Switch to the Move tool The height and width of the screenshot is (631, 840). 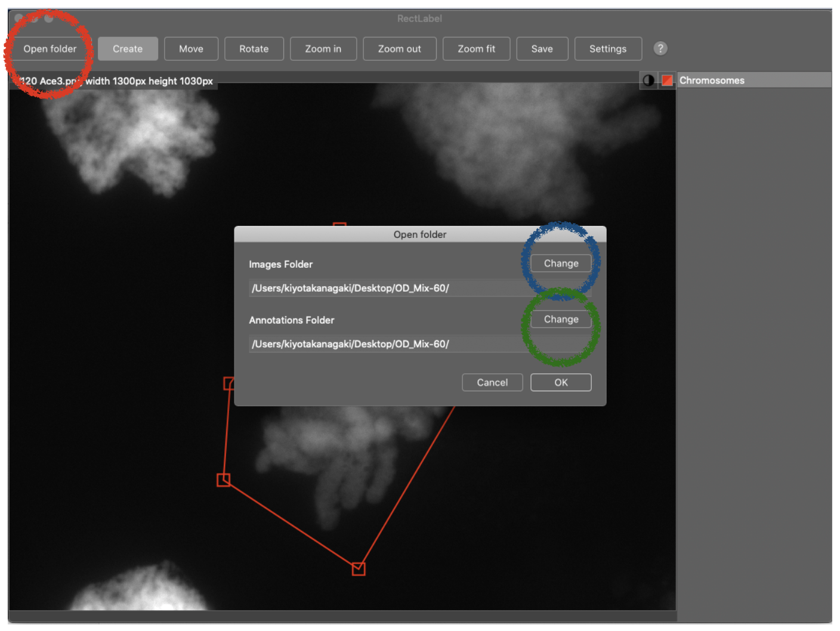pos(191,49)
